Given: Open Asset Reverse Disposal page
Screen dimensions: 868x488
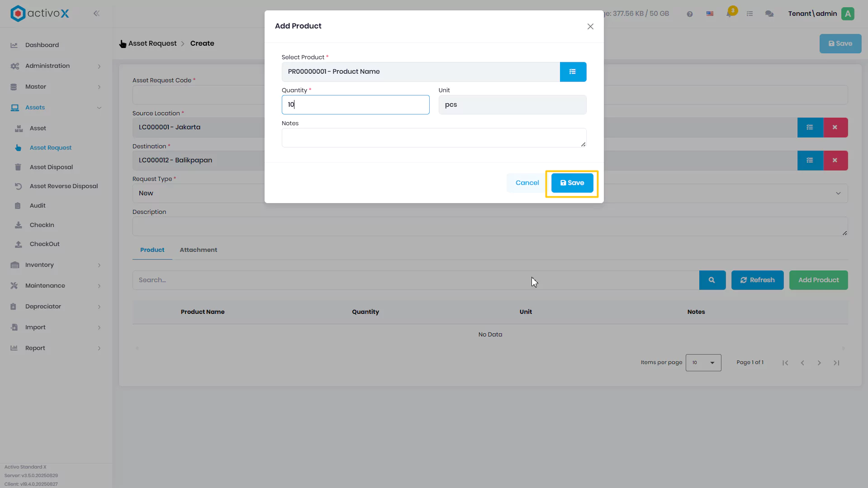Looking at the screenshot, I should (64, 186).
